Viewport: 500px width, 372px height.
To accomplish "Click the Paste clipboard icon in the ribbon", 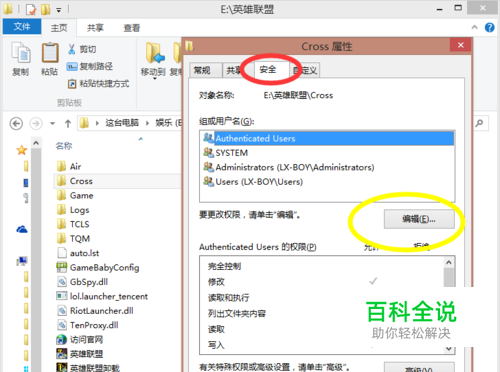I will (x=50, y=53).
